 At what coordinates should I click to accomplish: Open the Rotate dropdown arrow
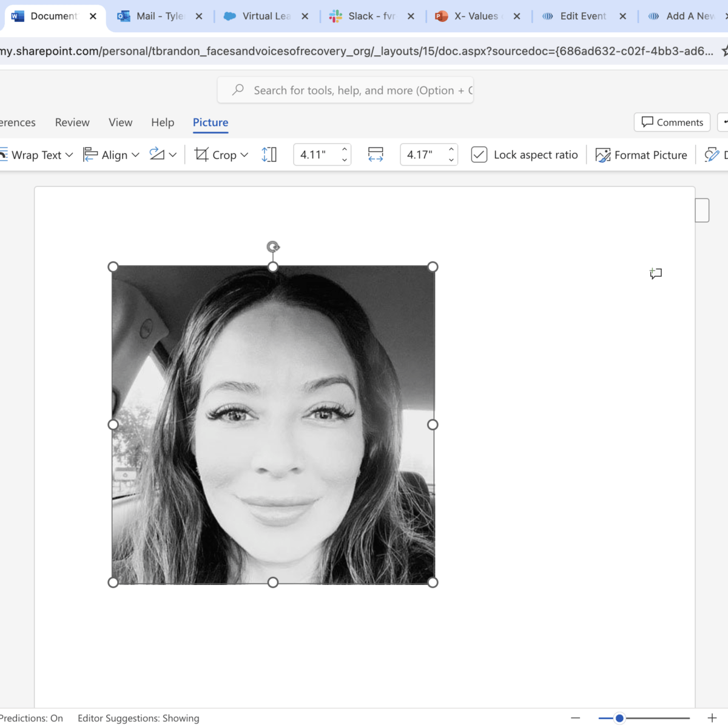[173, 155]
